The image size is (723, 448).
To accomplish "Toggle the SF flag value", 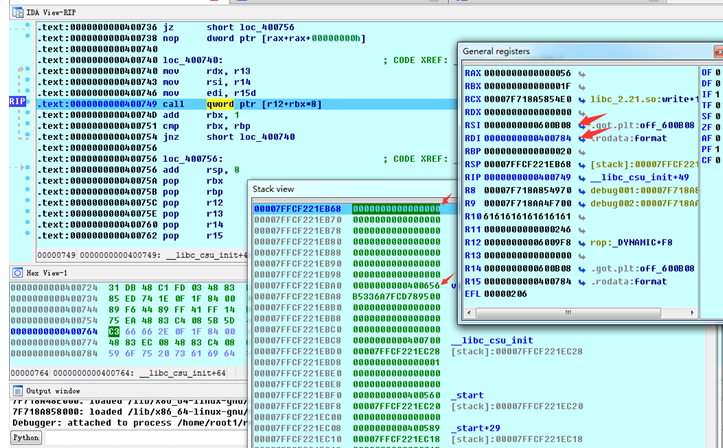I will [717, 117].
